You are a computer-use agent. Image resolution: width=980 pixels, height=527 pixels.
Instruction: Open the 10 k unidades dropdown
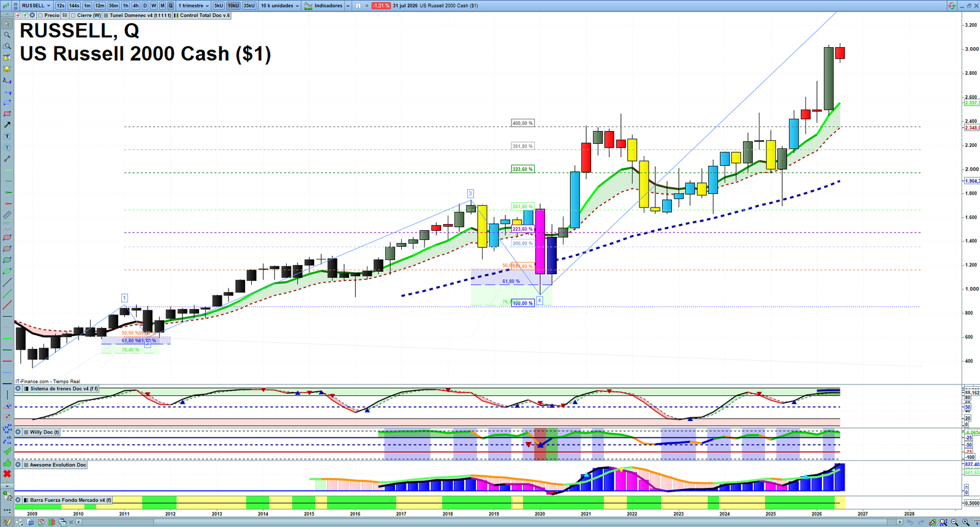[x=280, y=6]
